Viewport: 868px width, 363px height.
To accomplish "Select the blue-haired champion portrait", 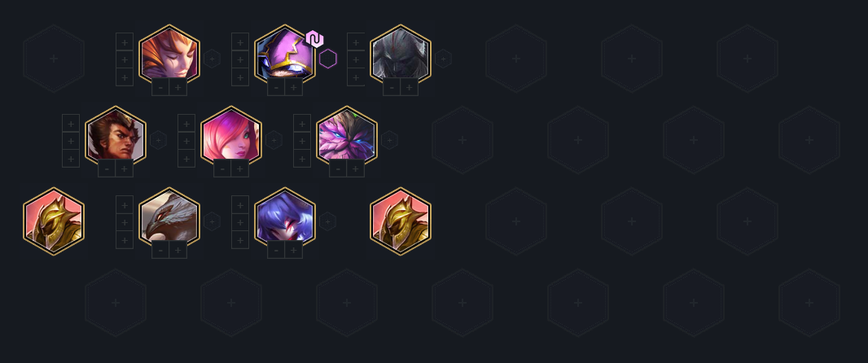I will (284, 218).
